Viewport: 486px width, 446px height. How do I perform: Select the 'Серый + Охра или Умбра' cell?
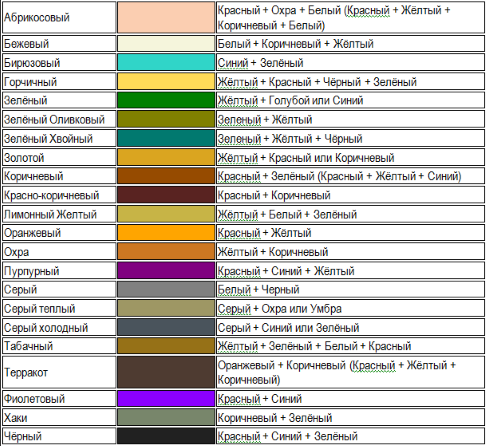[x=350, y=308]
